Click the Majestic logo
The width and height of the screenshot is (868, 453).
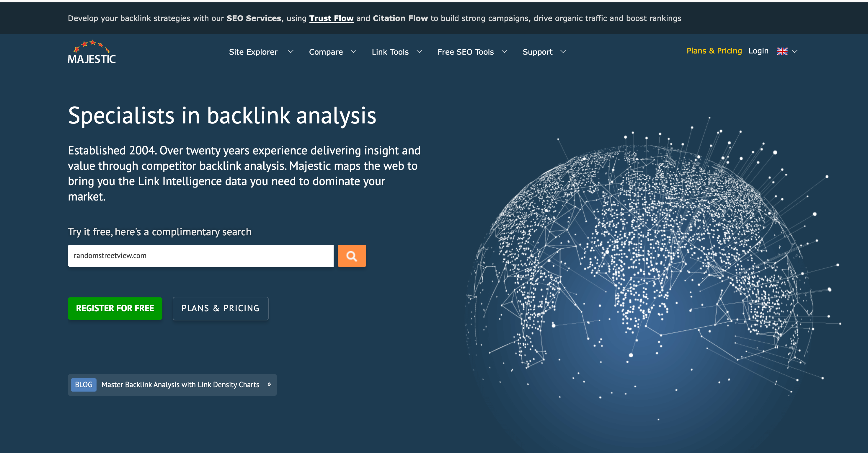tap(92, 52)
